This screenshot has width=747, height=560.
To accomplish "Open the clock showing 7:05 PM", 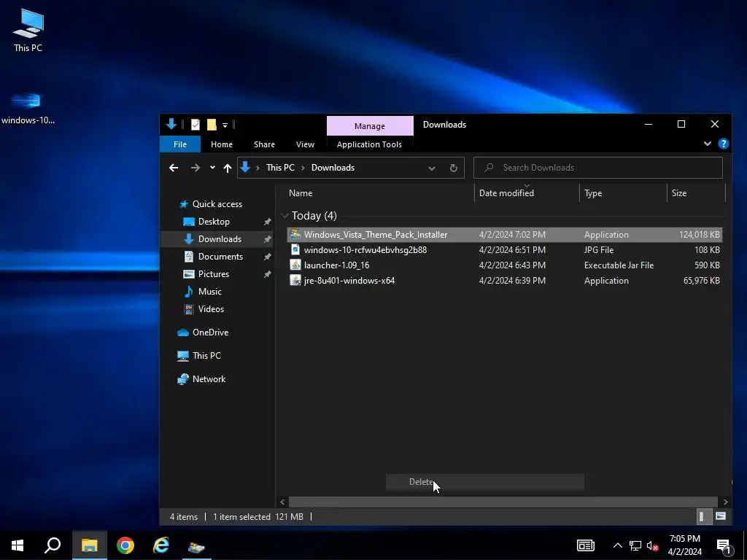I will (x=684, y=545).
